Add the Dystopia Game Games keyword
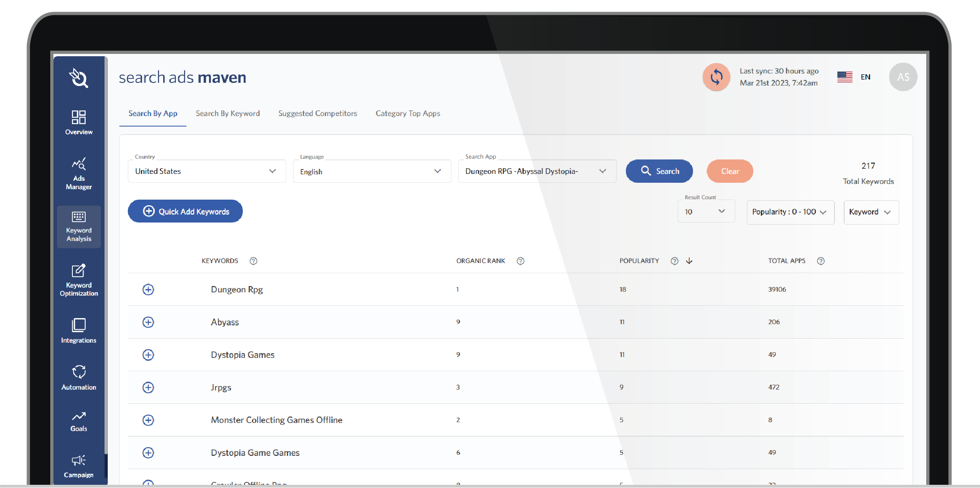The width and height of the screenshot is (980, 488). [x=148, y=453]
